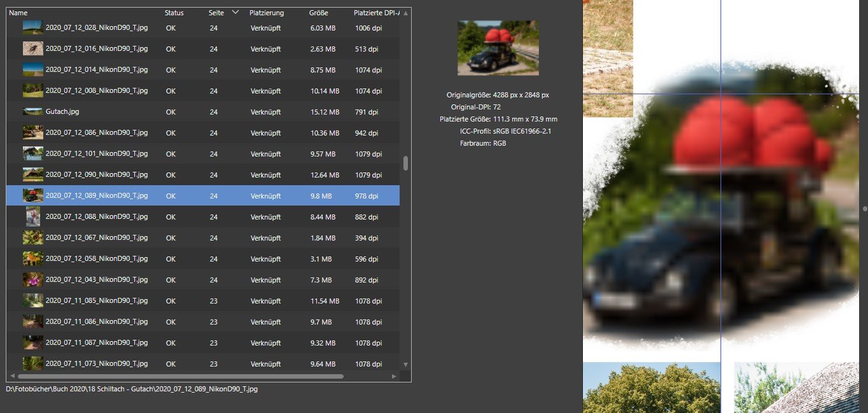The image size is (868, 413).
Task: Click the scroll-down arrow of the resource list
Action: 406,365
